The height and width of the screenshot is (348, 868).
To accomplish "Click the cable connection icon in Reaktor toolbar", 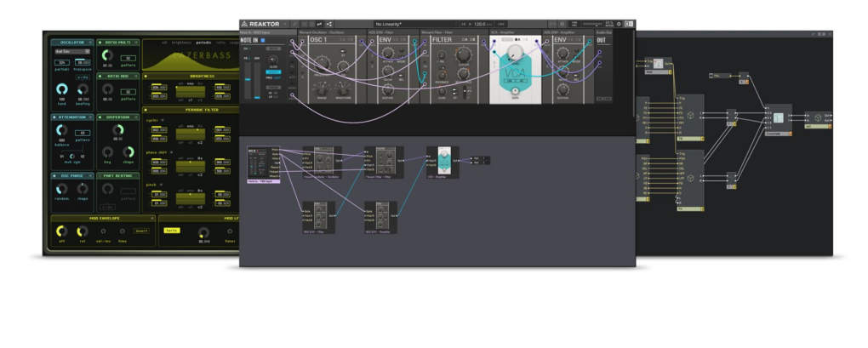I will coord(319,24).
